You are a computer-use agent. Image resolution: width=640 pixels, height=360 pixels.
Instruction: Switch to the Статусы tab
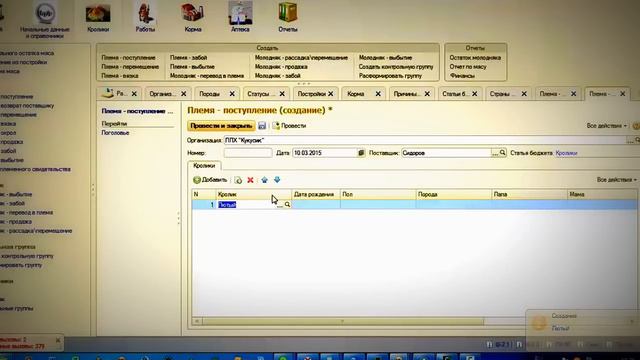pos(260,94)
